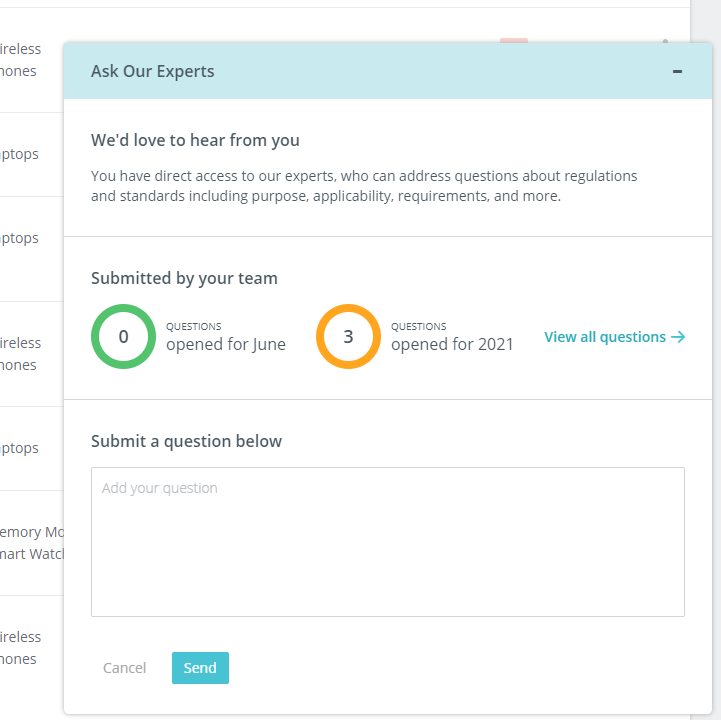Focus the Add your question text box
The height and width of the screenshot is (720, 721).
(x=387, y=541)
